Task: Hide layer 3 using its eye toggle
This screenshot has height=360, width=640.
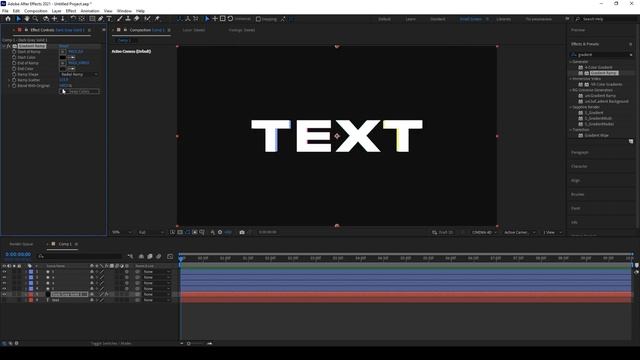Action: pyautogui.click(x=4, y=283)
